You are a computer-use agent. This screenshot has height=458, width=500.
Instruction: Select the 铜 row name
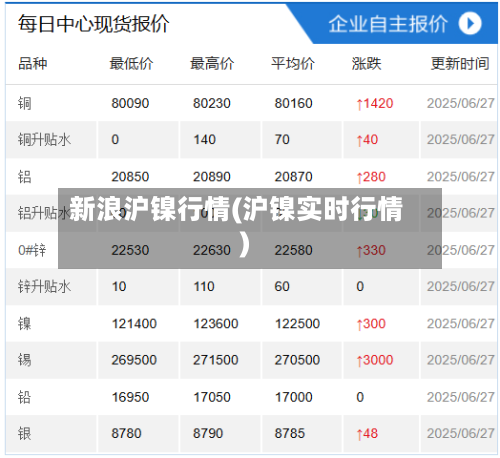click(x=25, y=103)
